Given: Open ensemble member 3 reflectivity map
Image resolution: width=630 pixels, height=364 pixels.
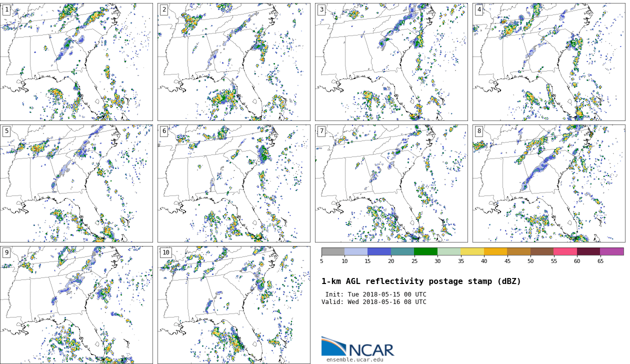Looking at the screenshot, I should [x=391, y=62].
